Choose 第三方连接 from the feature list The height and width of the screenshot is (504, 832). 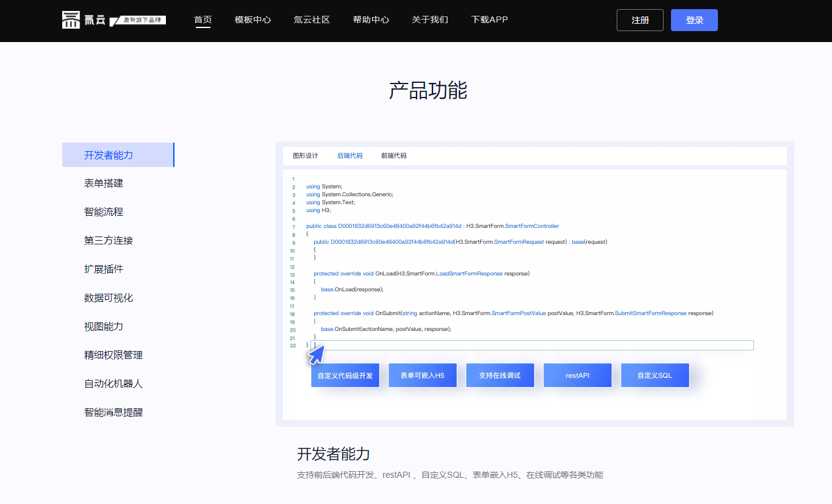pos(109,241)
